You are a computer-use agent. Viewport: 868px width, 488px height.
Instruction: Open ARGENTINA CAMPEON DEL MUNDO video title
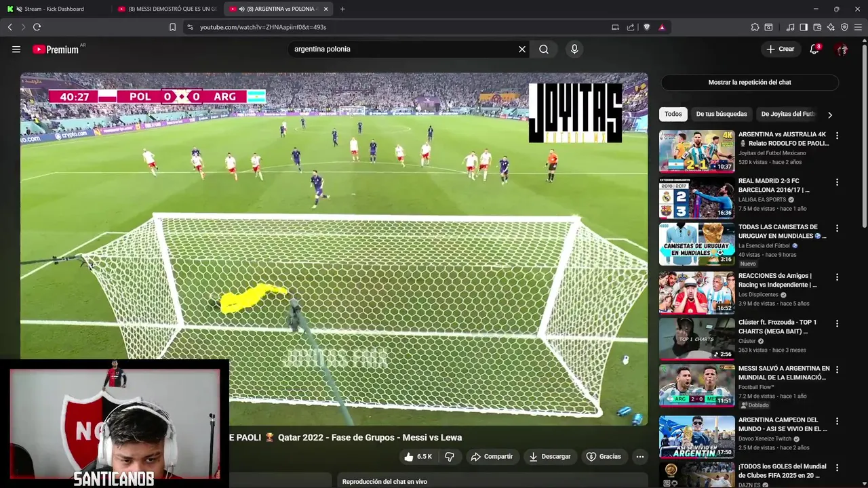click(x=783, y=424)
